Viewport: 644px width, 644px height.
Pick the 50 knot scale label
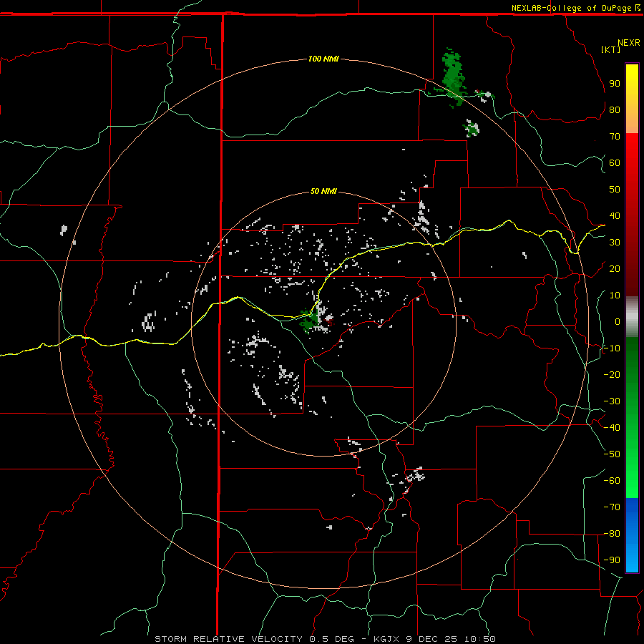coord(615,190)
